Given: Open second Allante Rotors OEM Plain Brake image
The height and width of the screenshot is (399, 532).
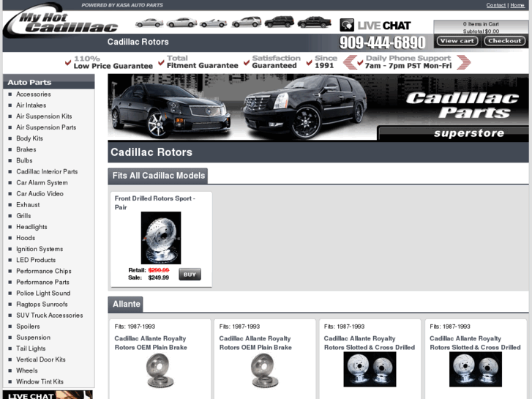Looking at the screenshot, I should [265, 370].
